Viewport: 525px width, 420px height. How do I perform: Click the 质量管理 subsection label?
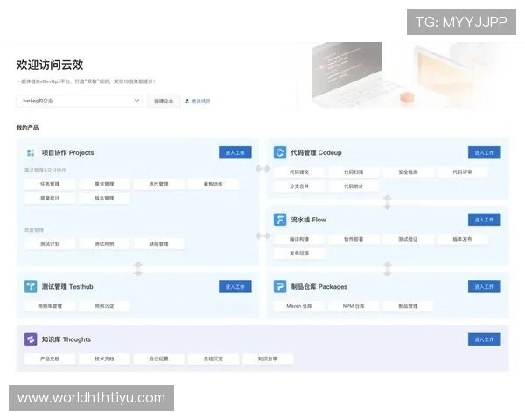click(34, 230)
